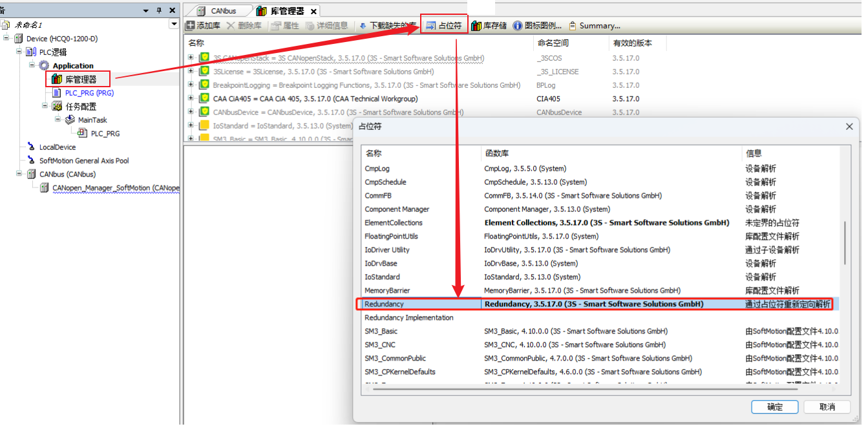
Task: Expand the CAA CiA405 library entry
Action: 191,99
